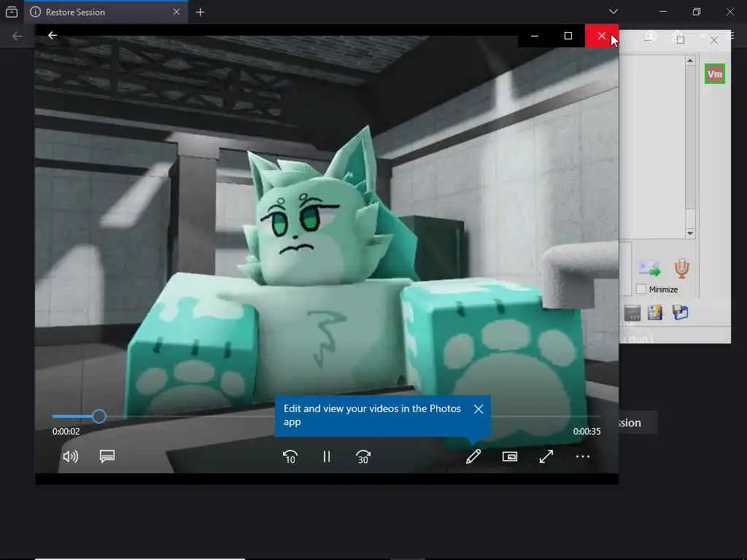The width and height of the screenshot is (747, 560).
Task: Enter full screen with diagonal arrows
Action: pos(546,456)
